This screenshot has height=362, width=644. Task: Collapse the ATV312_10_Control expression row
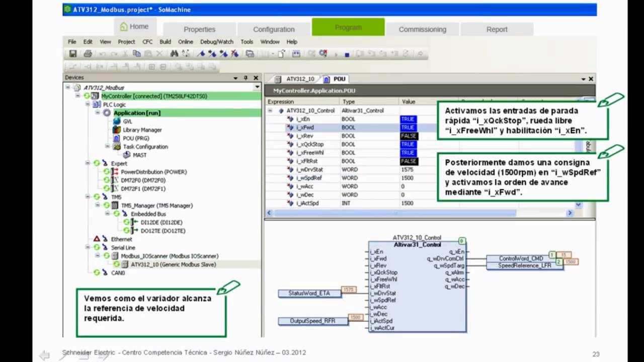pos(270,111)
